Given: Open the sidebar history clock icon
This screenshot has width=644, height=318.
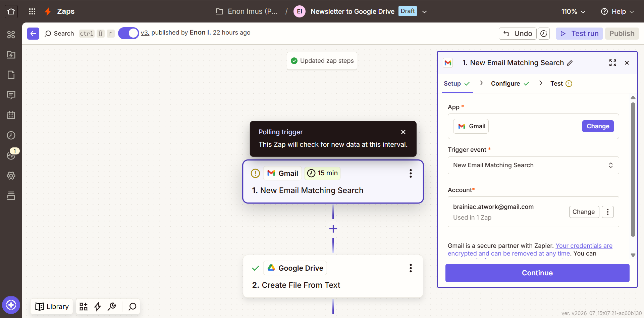Looking at the screenshot, I should click(11, 135).
